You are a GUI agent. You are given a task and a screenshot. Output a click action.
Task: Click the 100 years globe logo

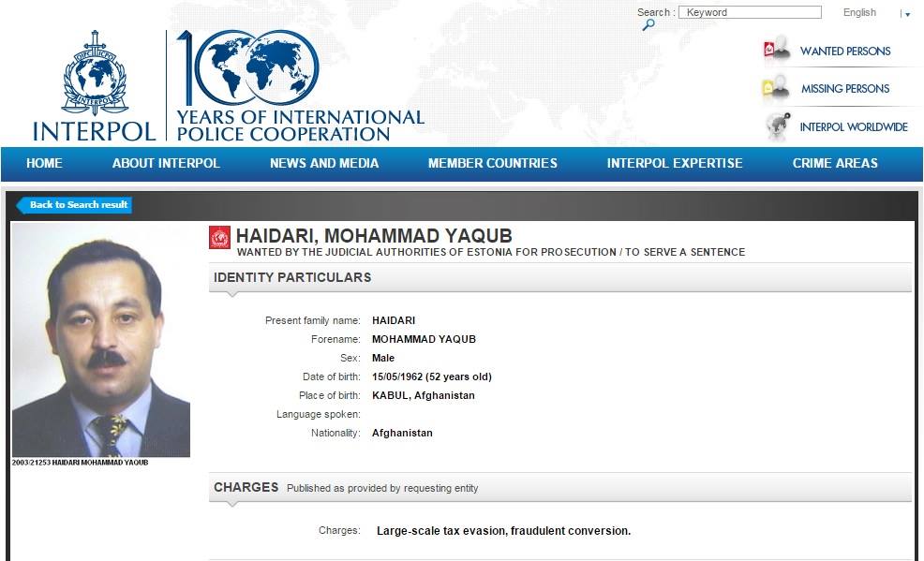point(248,67)
